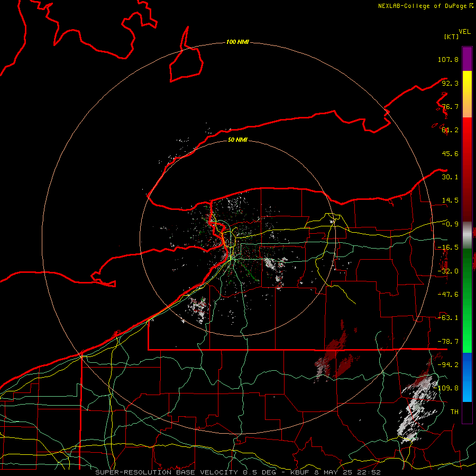Click the green segment of the velocity color bar
Screen dimensions: 476x476
pos(467,300)
